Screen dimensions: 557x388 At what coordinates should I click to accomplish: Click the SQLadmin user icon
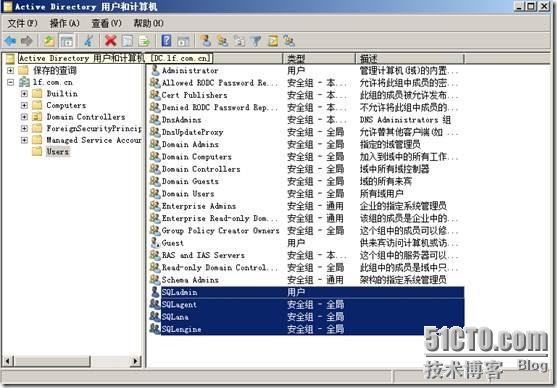pyautogui.click(x=155, y=292)
